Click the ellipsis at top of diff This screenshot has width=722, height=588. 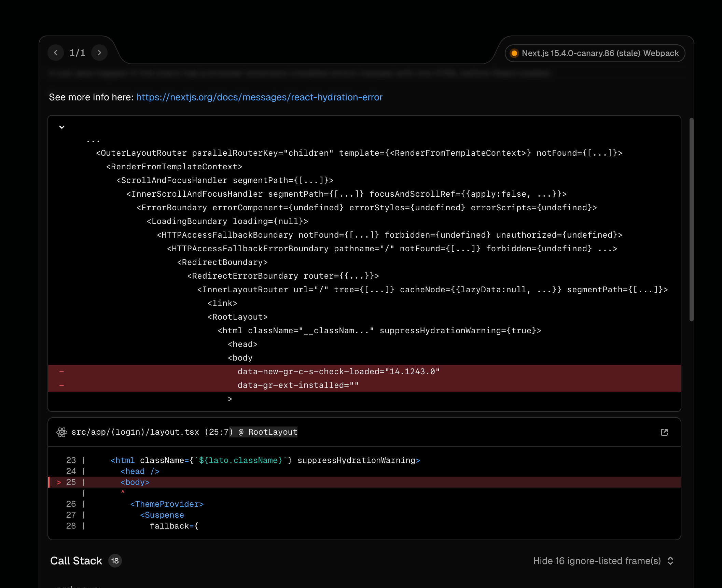[93, 141]
